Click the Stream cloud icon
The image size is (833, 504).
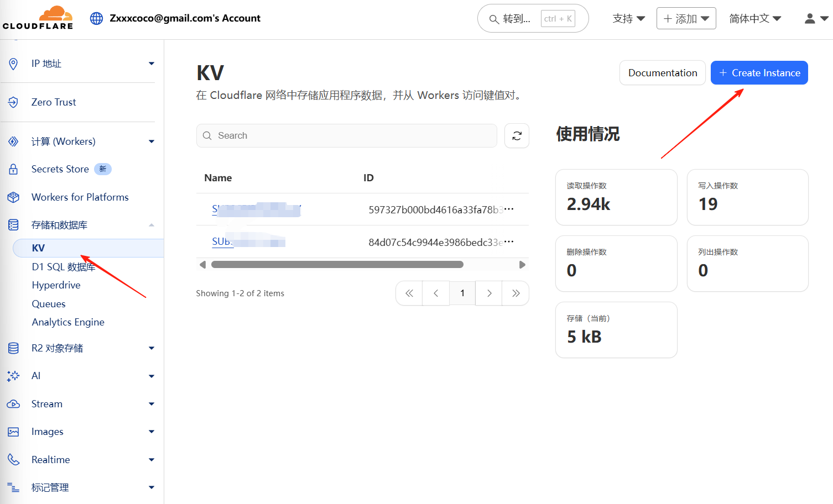[13, 404]
